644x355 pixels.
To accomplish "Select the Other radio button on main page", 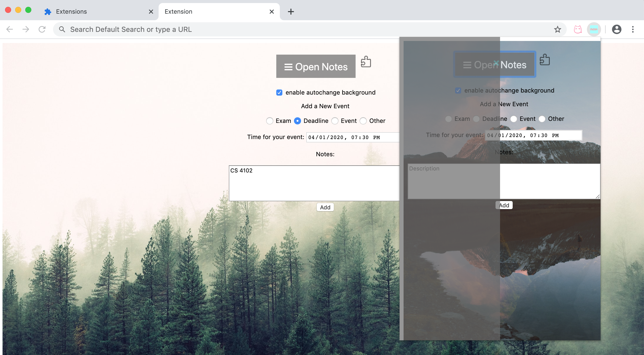I will 363,121.
